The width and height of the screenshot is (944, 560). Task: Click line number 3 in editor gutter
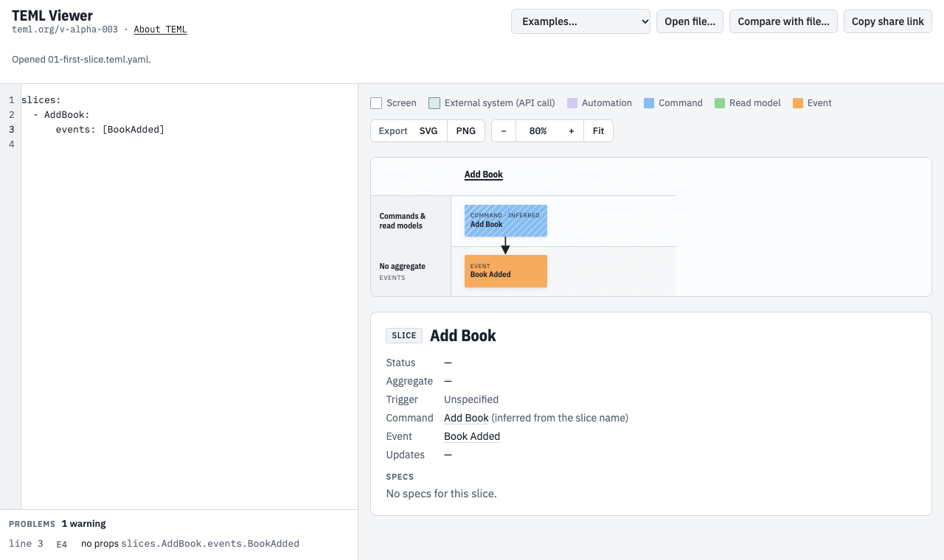point(11,130)
